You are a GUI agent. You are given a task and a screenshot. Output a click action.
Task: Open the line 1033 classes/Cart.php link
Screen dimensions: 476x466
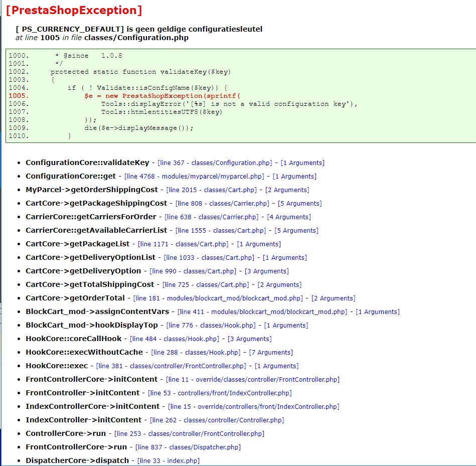(x=209, y=258)
